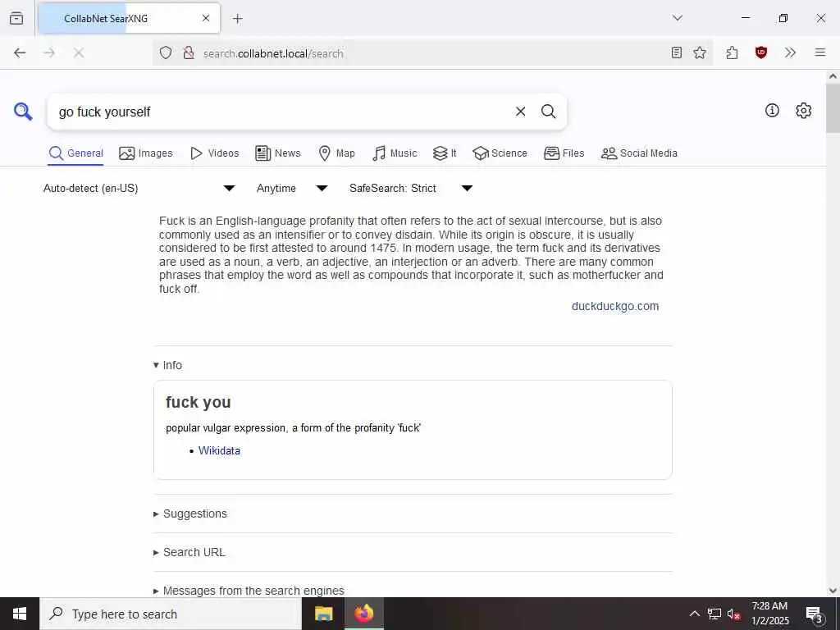The height and width of the screenshot is (630, 840).
Task: Toggle reader view icon in address bar
Action: click(x=677, y=52)
